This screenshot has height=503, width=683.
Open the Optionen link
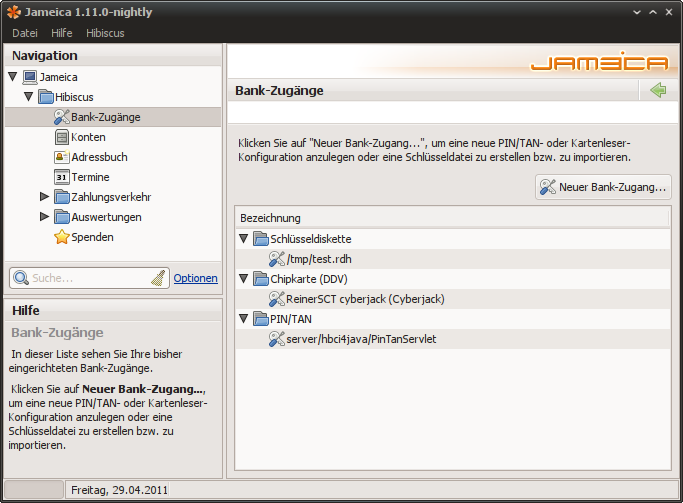pyautogui.click(x=196, y=278)
